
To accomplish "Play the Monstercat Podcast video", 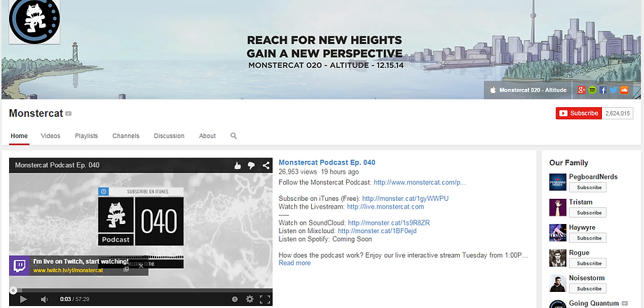I will click(x=23, y=300).
